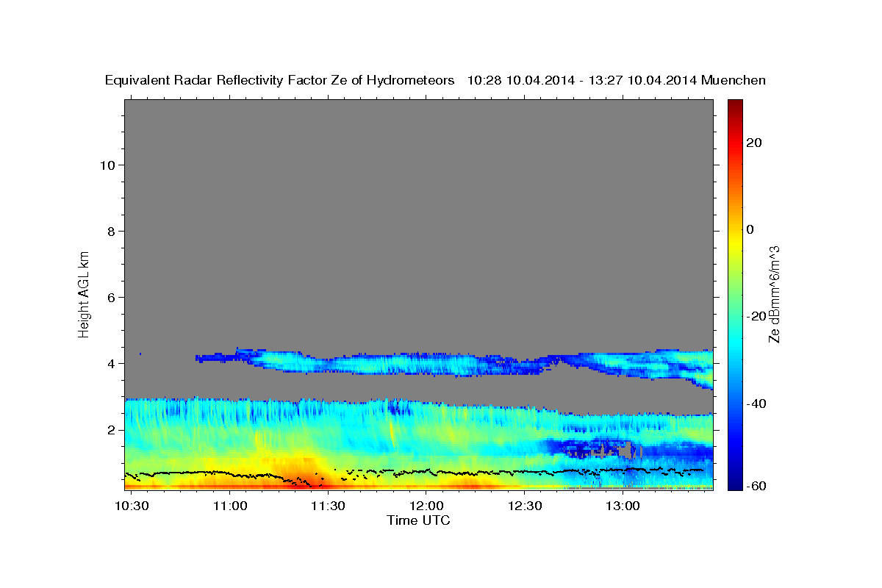Pick the dark blue bottom of the colorbar
The height and width of the screenshot is (588, 882).
click(x=734, y=485)
